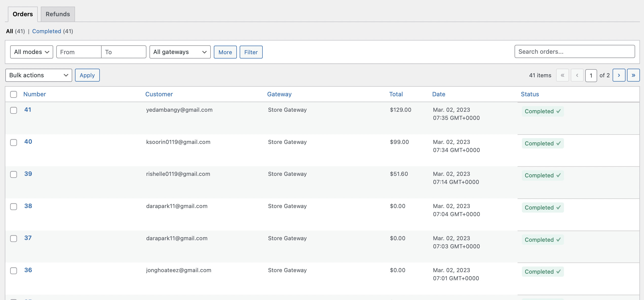
Task: Jump to last page double-arrow
Action: (x=633, y=75)
